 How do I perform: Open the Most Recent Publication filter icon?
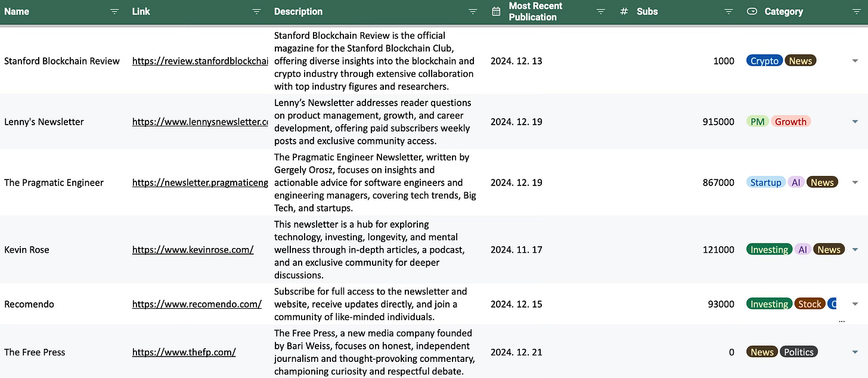coord(601,11)
